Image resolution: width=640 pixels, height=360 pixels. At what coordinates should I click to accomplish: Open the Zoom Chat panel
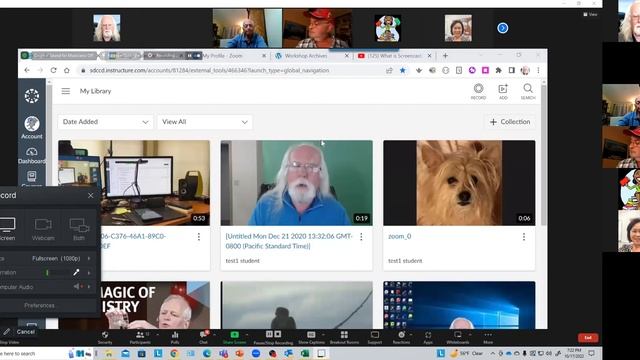(203, 338)
